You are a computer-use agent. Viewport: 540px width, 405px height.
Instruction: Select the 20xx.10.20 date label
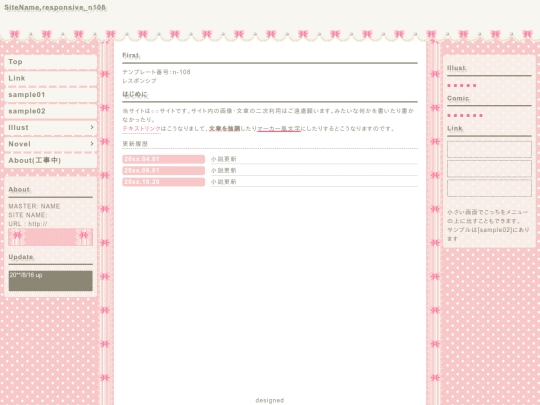(x=164, y=182)
